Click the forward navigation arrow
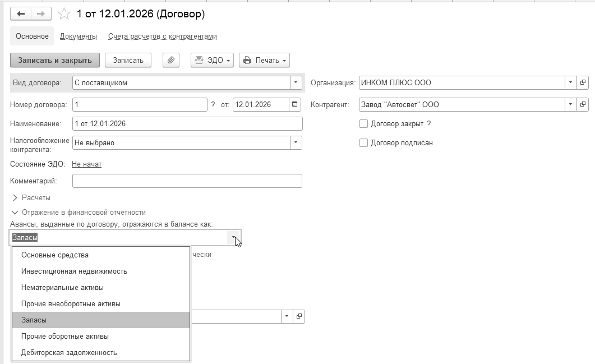Screen dimensions: 595x364 point(41,13)
